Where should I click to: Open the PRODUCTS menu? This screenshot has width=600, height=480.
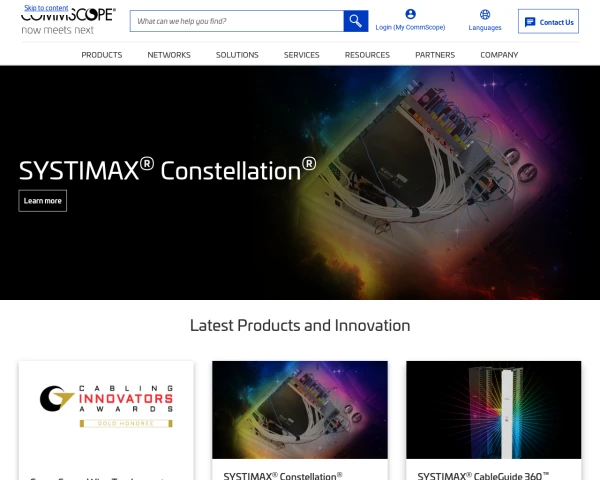[x=102, y=55]
